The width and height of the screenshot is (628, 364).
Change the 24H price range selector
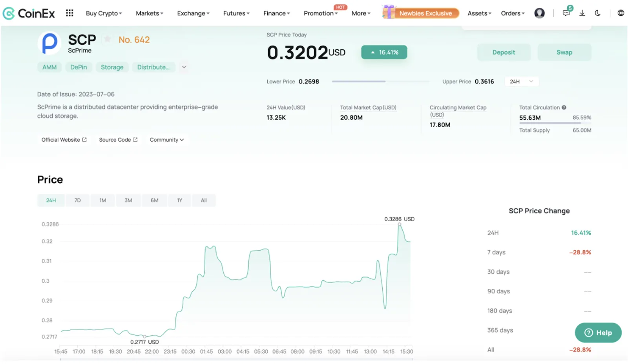[522, 82]
